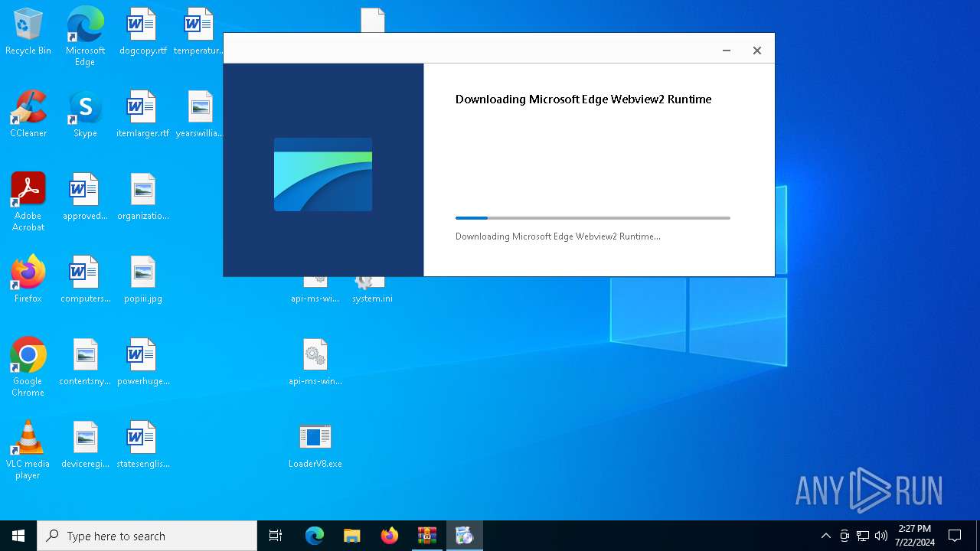980x551 pixels.
Task: Open File Explorer from the taskbar
Action: tap(352, 536)
